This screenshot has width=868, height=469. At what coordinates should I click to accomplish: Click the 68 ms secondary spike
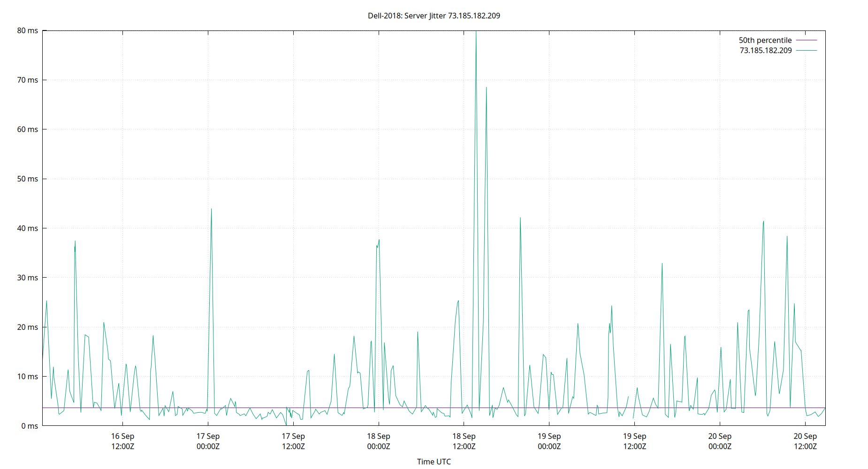(486, 87)
